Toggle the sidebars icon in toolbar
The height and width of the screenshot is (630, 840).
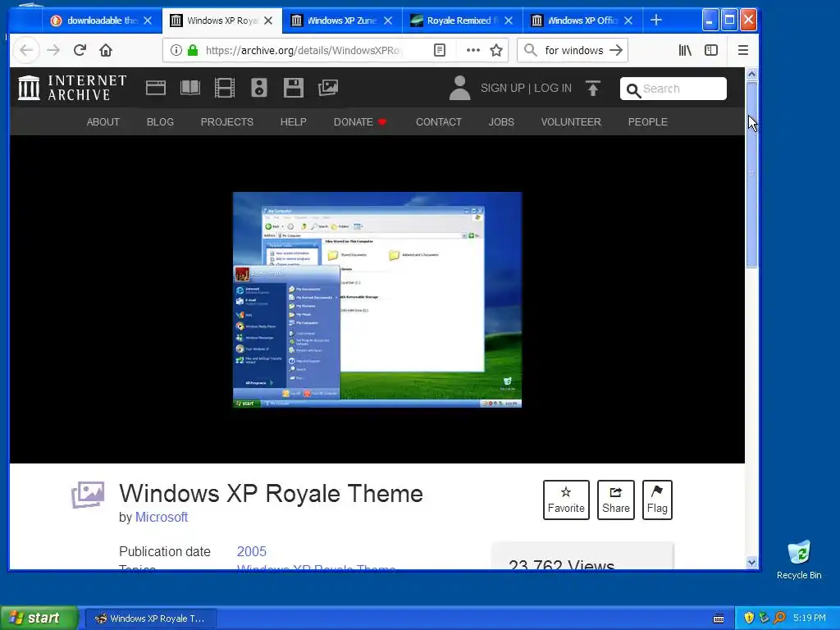(x=711, y=50)
